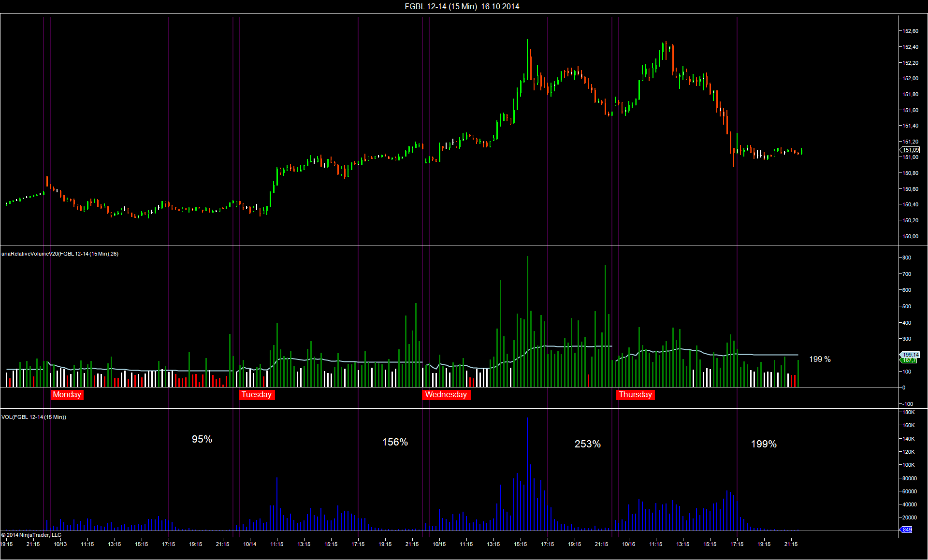928x560 pixels.
Task: Select the 95% text annotation
Action: click(202, 439)
